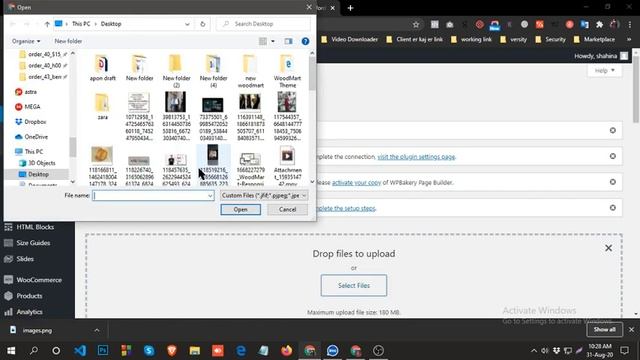Open the Chrome extensions puzzle icon
This screenshot has height=360, width=640.
tap(599, 25)
